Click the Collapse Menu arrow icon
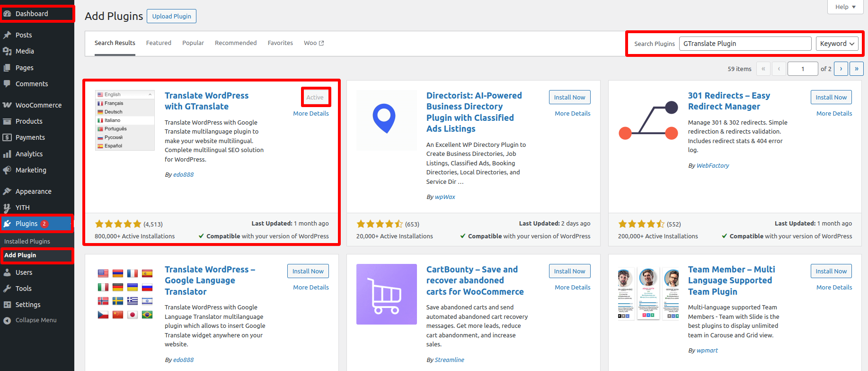Viewport: 868px width, 371px height. point(7,320)
